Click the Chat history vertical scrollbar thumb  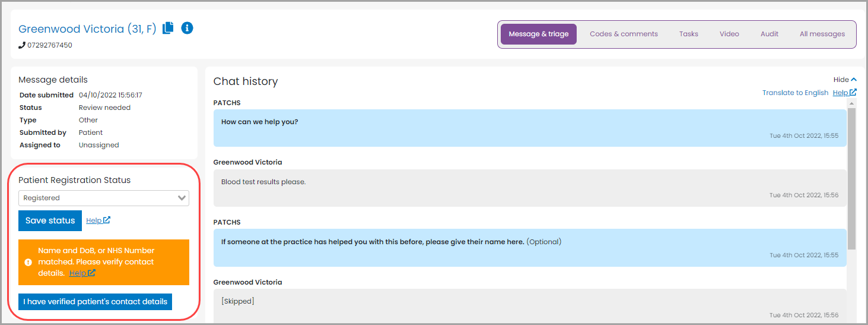[851, 178]
